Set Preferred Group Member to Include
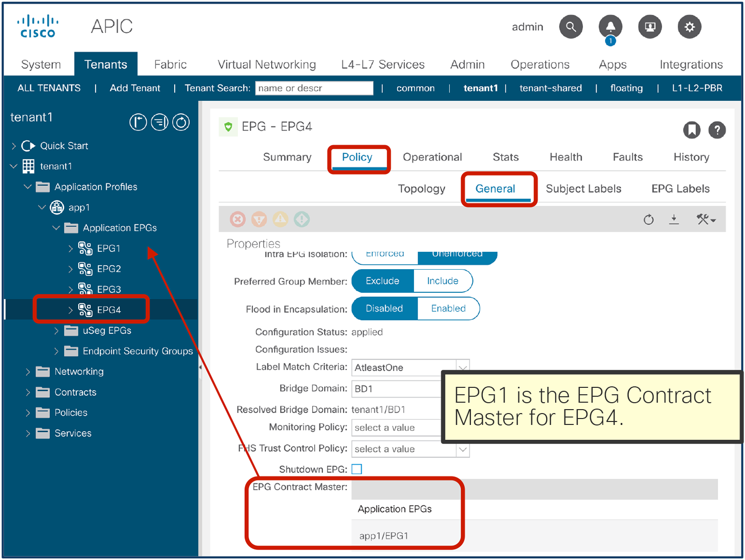Screen dimensions: 745x560 coord(443,281)
